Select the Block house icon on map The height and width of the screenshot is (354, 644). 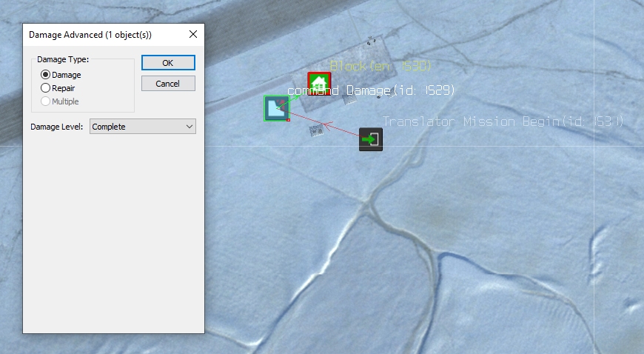click(x=319, y=84)
